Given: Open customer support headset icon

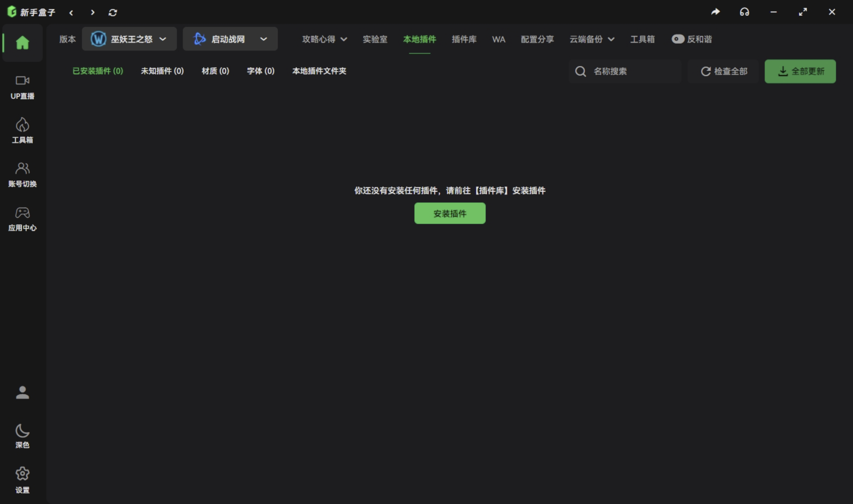Looking at the screenshot, I should [744, 12].
